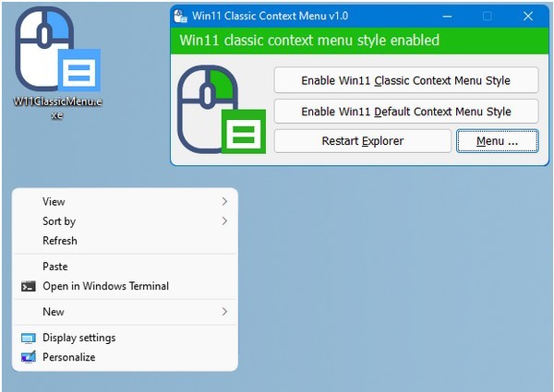Click the green status banner text
The width and height of the screenshot is (554, 392).
coord(309,41)
